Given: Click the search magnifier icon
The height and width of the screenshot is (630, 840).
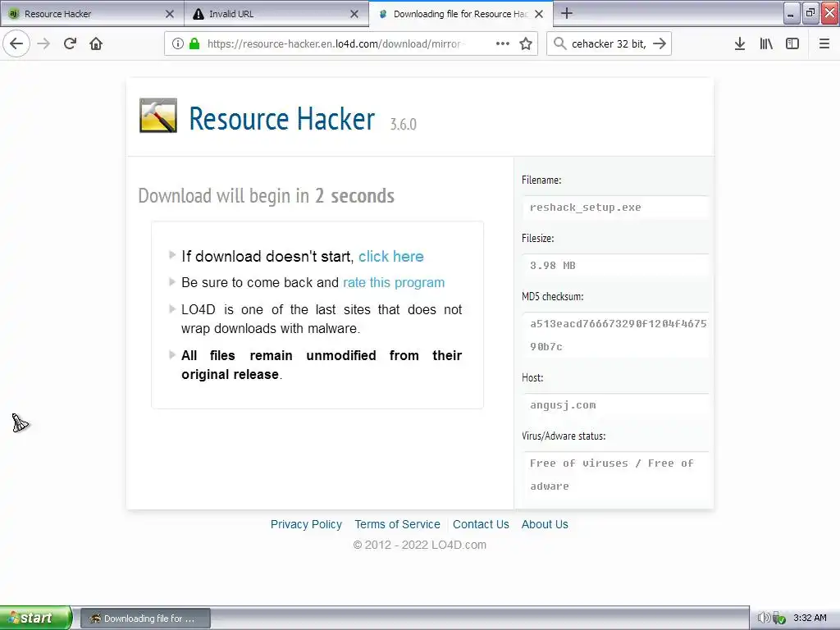Looking at the screenshot, I should point(559,44).
